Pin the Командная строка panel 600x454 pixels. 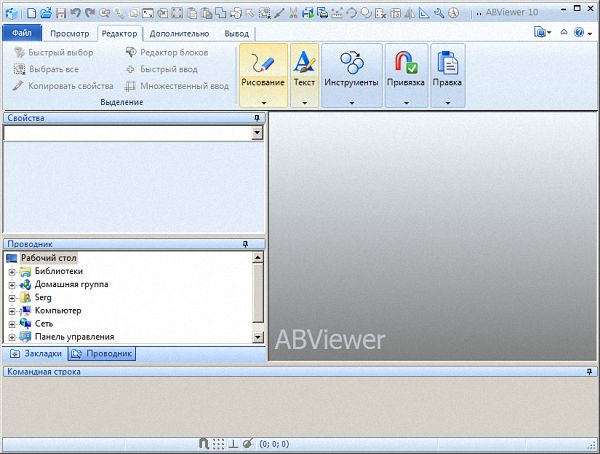tap(589, 372)
